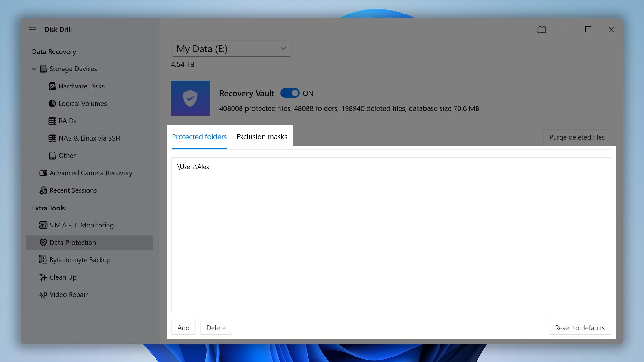Image resolution: width=644 pixels, height=362 pixels.
Task: Click the Byte-to-byte Backup icon
Action: 43,260
